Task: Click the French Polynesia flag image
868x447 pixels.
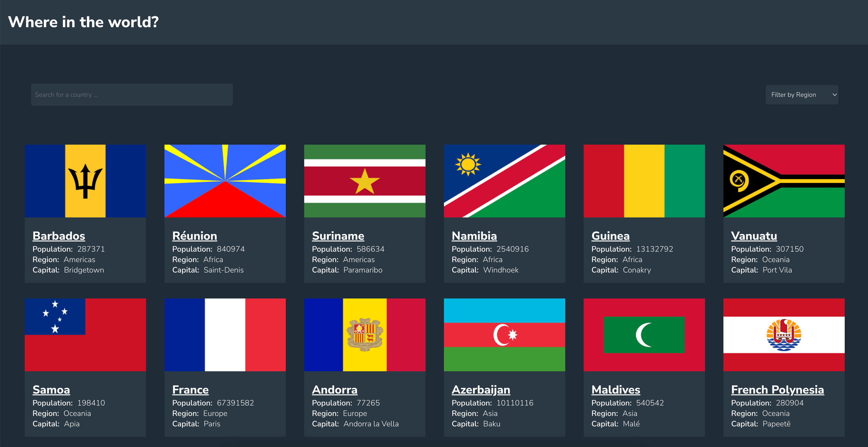Action: pyautogui.click(x=784, y=335)
